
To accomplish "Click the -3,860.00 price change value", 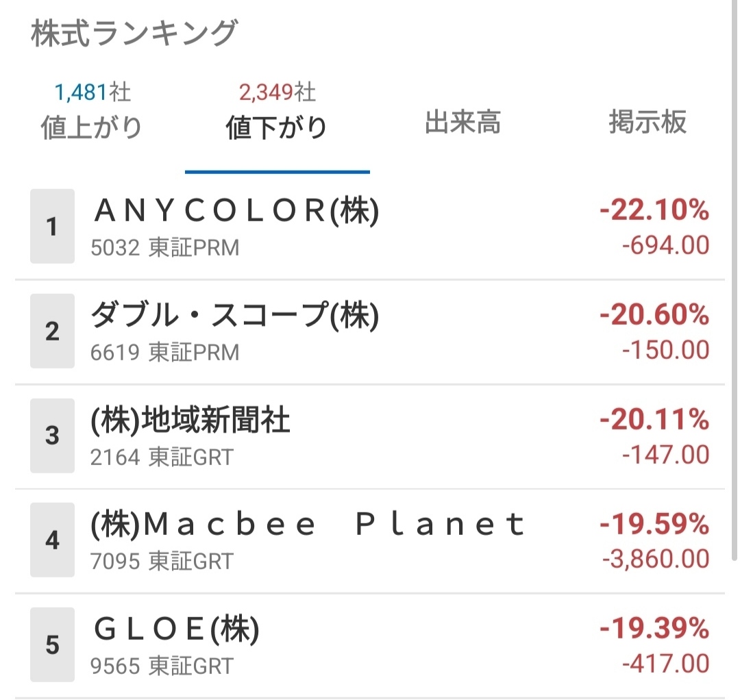I will coord(656,560).
